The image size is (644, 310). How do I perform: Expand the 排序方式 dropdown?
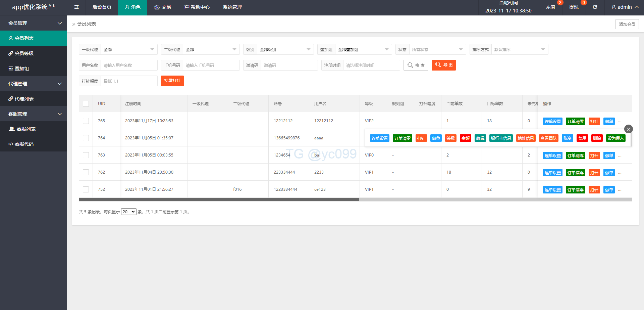point(519,50)
